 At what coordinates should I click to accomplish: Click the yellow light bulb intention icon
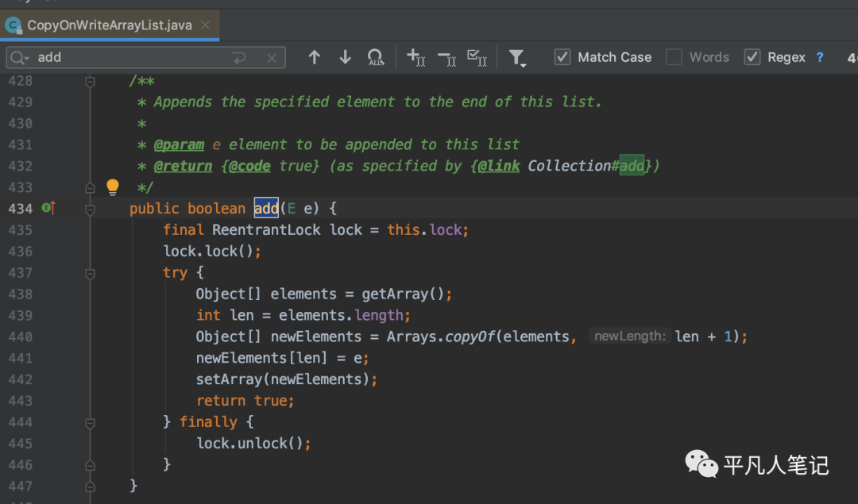point(113,187)
